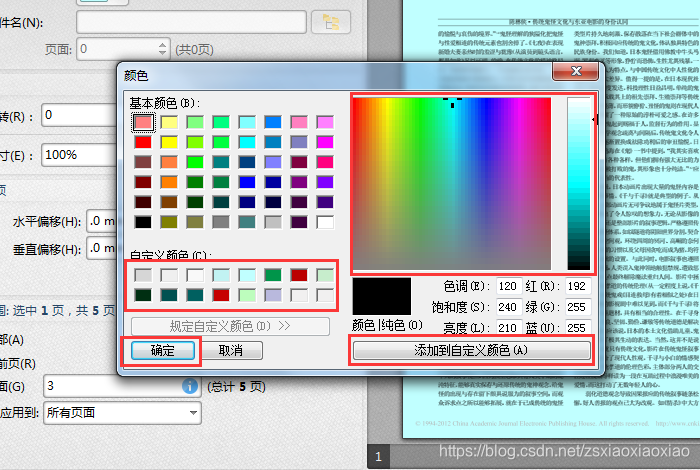Click the 蓝(U) field showing 255
The height and width of the screenshot is (470, 700).
577,328
